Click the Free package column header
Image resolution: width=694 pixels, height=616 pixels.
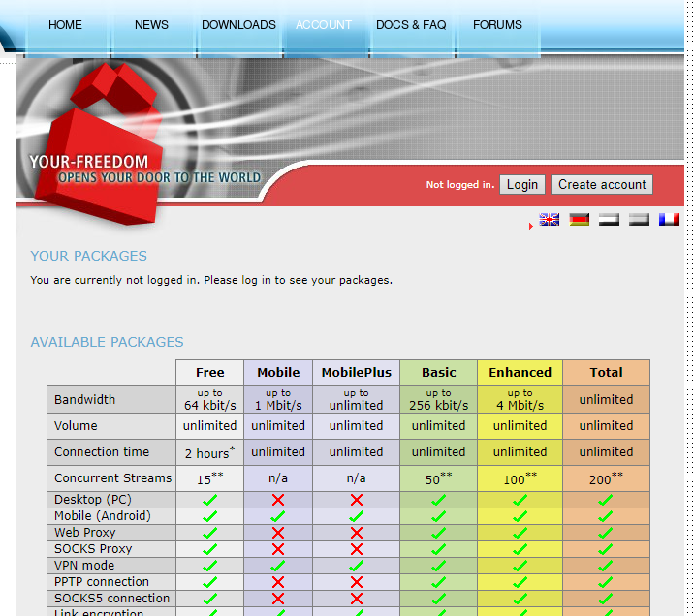(209, 372)
